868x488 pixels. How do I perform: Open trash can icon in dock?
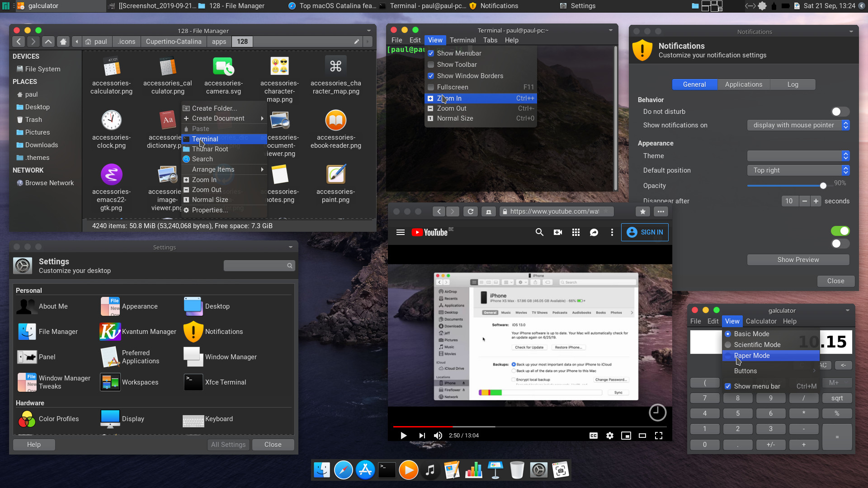pos(517,470)
